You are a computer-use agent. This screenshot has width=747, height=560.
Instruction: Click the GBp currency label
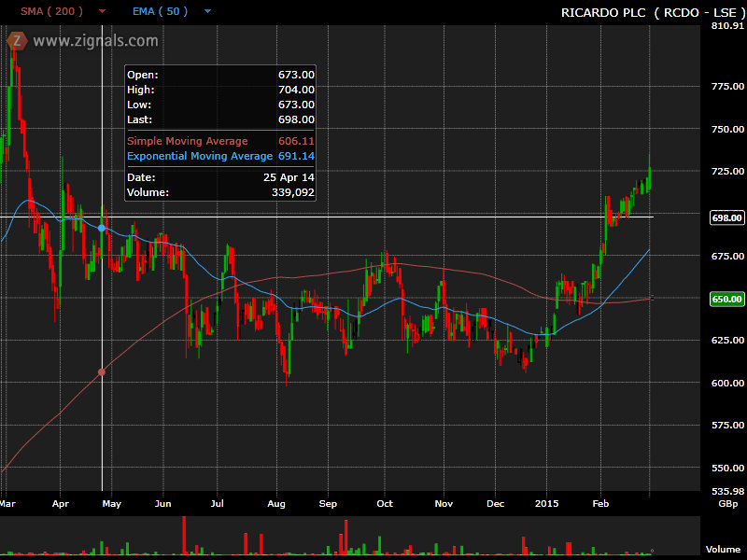pos(726,504)
